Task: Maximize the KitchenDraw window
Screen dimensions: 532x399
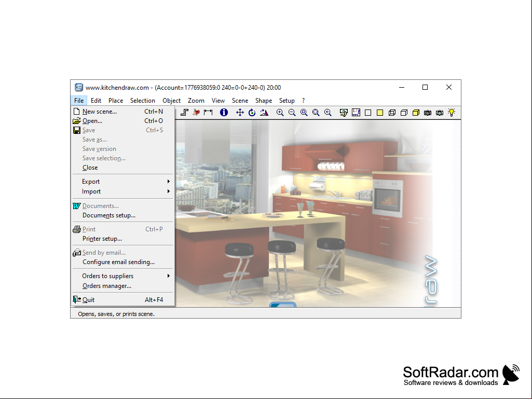Action: [x=425, y=87]
